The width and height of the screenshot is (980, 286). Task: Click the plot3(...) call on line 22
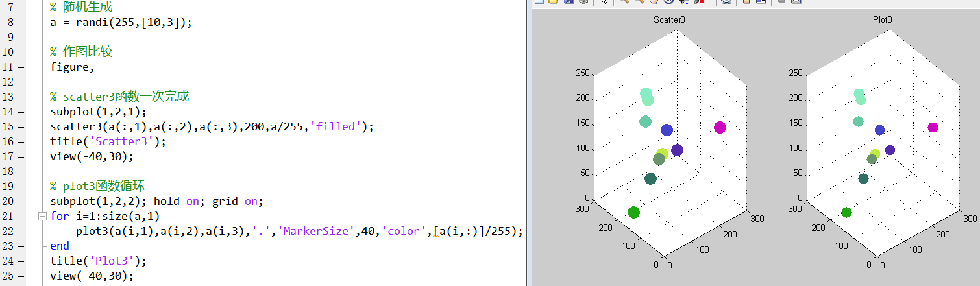click(299, 231)
